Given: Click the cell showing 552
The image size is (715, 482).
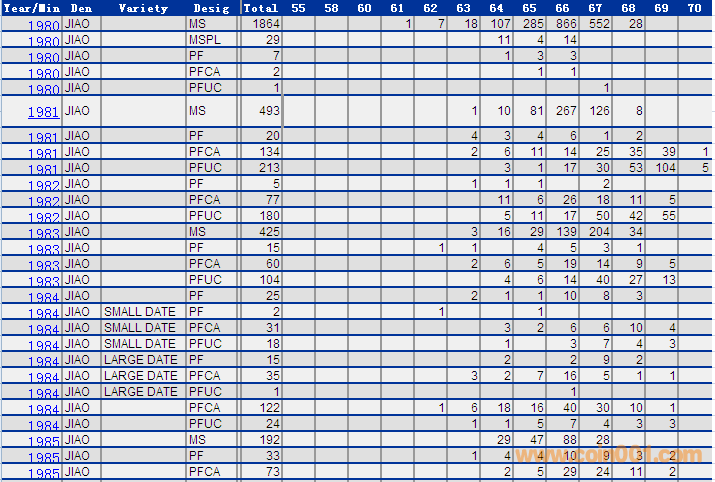Looking at the screenshot, I should pyautogui.click(x=599, y=23).
